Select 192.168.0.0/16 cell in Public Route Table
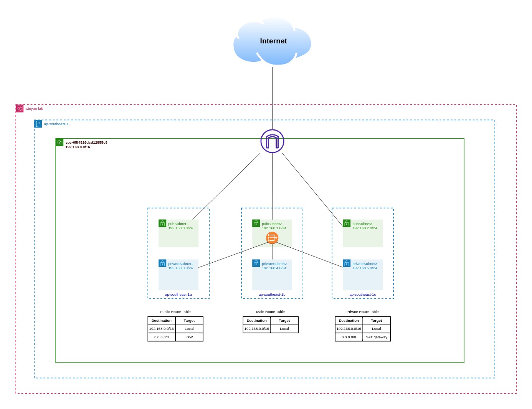 [x=162, y=329]
